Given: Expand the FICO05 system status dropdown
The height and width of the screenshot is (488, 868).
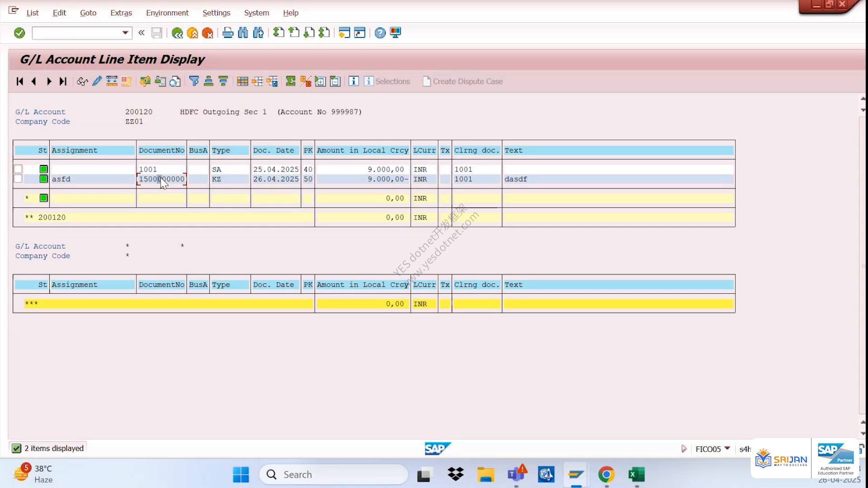Looking at the screenshot, I should pos(727,448).
